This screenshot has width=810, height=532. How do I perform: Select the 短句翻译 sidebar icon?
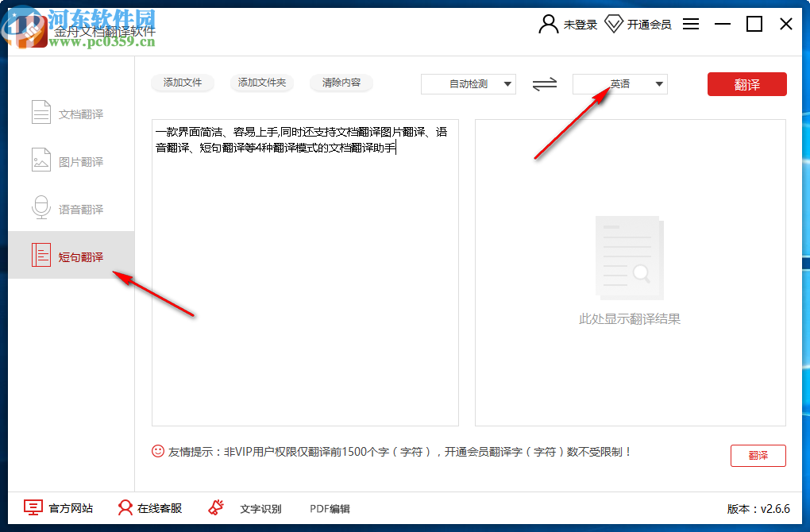(41, 254)
